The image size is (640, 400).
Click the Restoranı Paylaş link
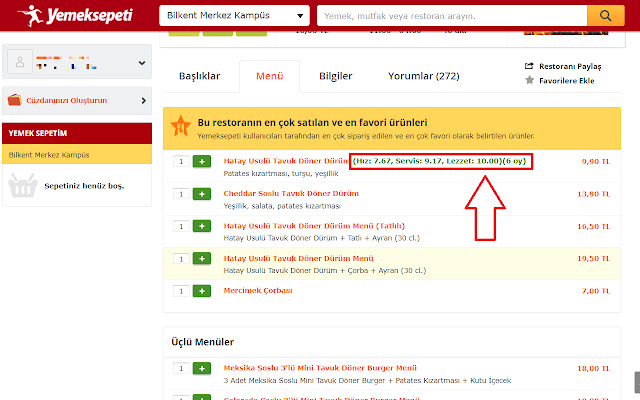point(570,67)
